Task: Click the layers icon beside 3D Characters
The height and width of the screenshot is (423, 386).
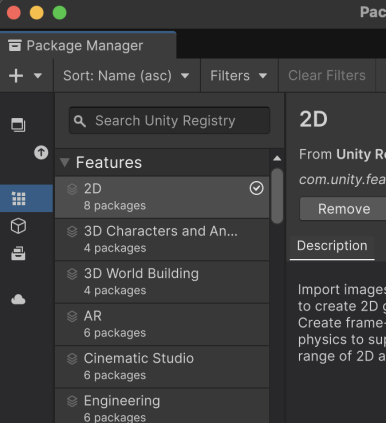Action: [x=72, y=232]
